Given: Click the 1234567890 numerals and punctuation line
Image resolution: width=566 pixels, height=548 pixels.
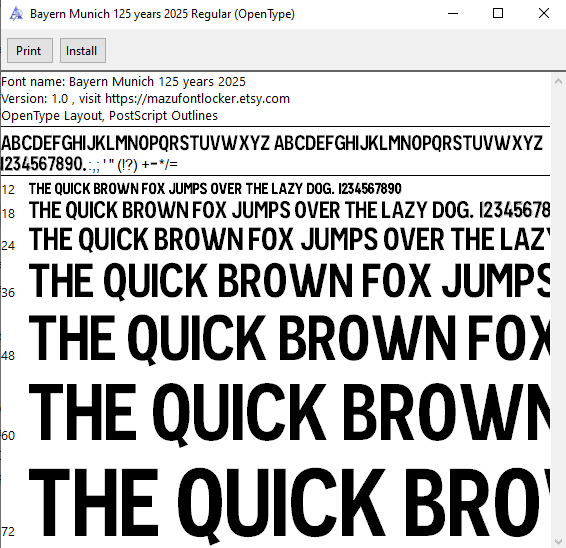Looking at the screenshot, I should tap(90, 164).
